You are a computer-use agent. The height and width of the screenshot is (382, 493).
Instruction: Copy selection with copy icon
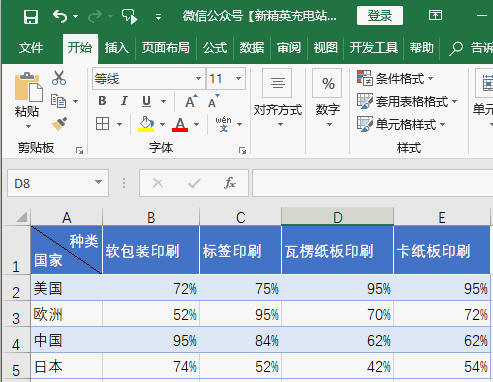(x=58, y=101)
